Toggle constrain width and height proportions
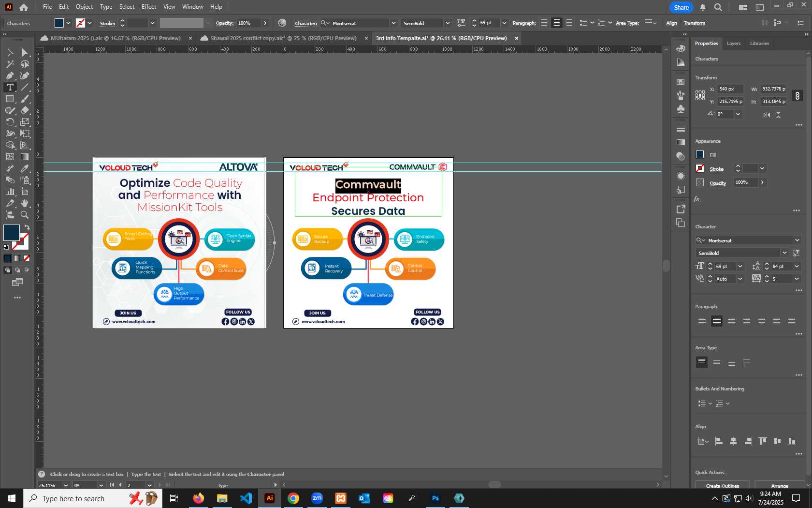 797,95
